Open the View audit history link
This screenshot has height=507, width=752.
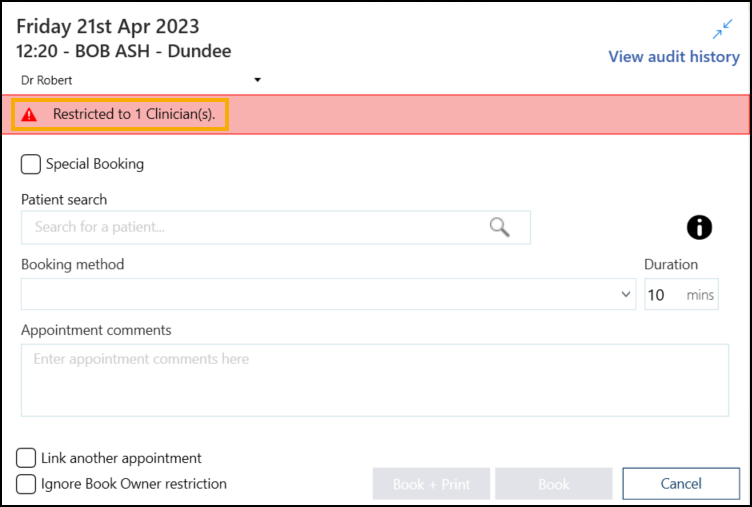(x=673, y=57)
